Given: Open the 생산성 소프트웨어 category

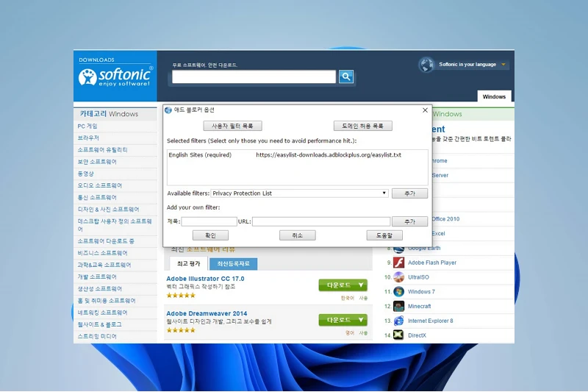Looking at the screenshot, I should click(x=100, y=289).
